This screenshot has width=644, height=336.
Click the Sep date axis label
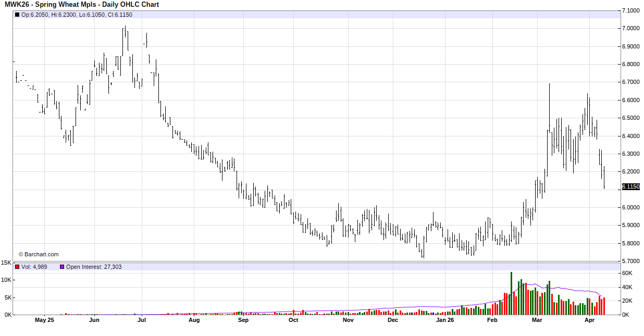pyautogui.click(x=243, y=320)
